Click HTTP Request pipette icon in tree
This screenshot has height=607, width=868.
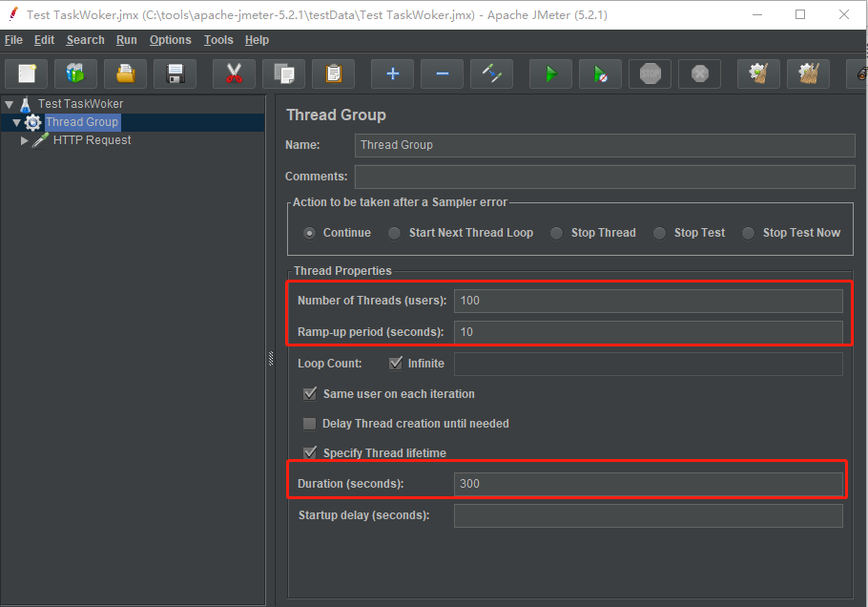tap(40, 140)
